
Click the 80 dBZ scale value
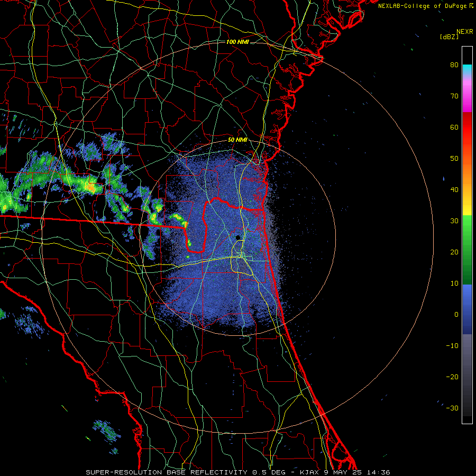point(454,65)
